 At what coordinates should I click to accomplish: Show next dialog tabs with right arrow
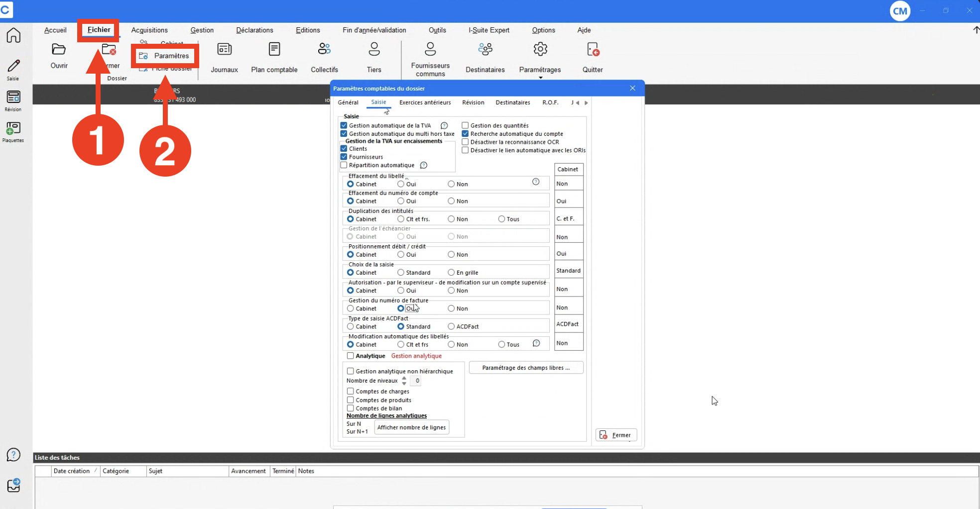(586, 102)
